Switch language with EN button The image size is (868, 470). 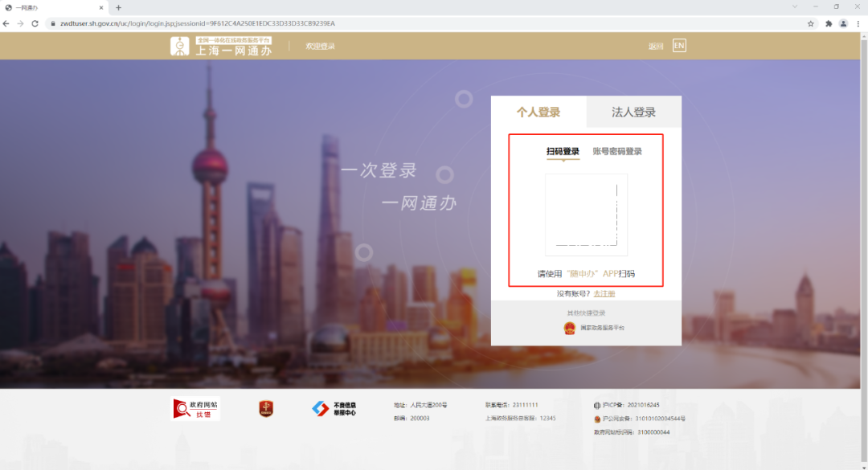tap(679, 46)
